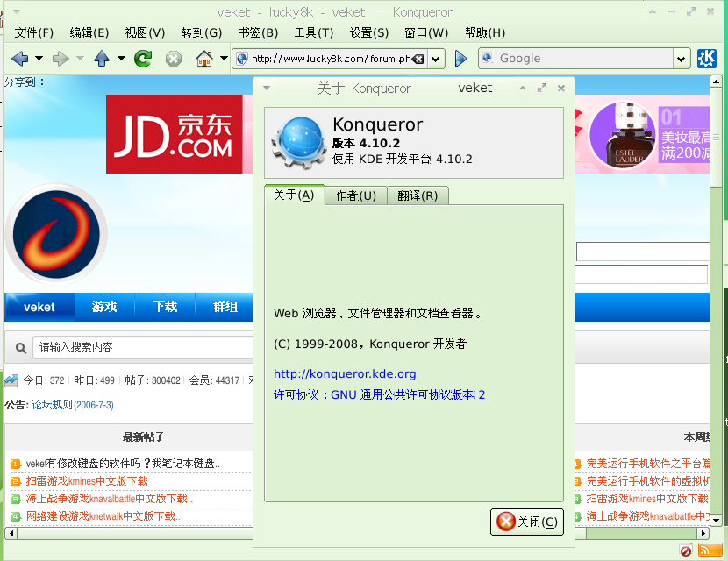728x561 pixels.
Task: Click the RSS feed status icon
Action: click(710, 550)
